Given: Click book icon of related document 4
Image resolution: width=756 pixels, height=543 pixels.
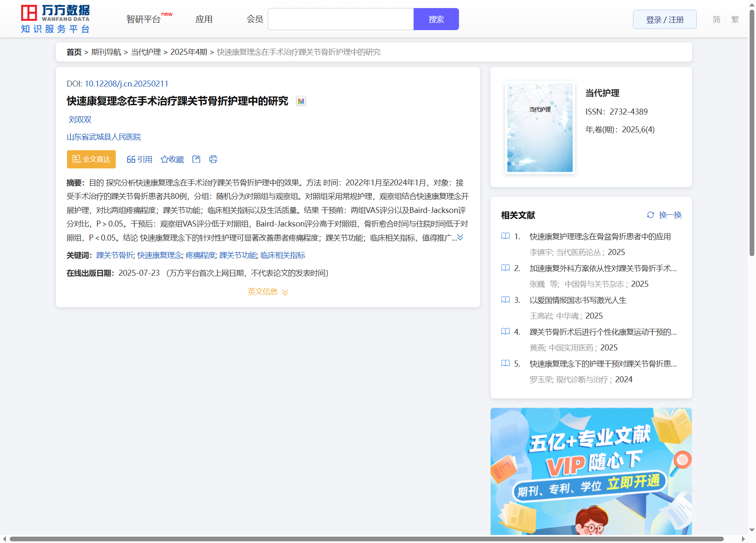Looking at the screenshot, I should point(505,331).
